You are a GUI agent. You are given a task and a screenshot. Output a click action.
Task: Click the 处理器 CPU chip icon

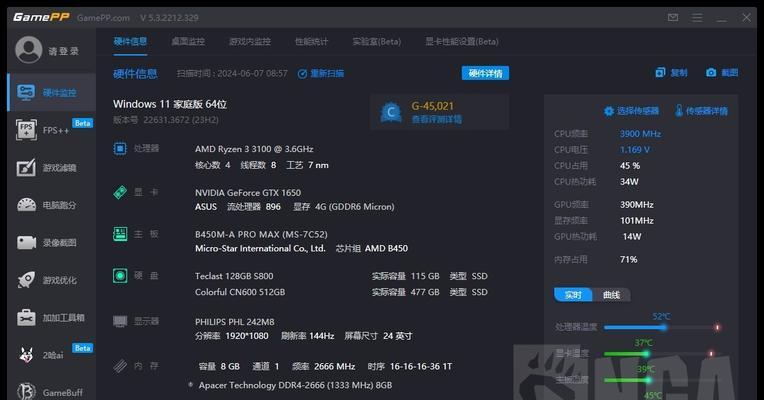tap(120, 149)
